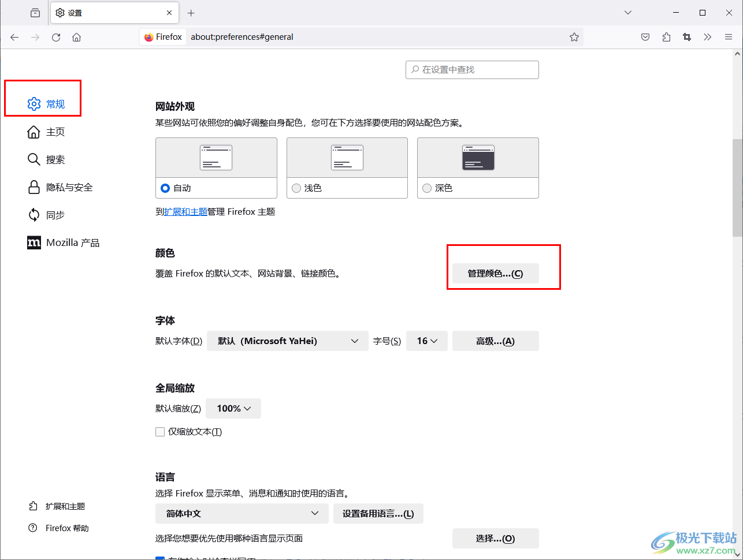Focus the 在设置中查找 search box

coord(472,70)
